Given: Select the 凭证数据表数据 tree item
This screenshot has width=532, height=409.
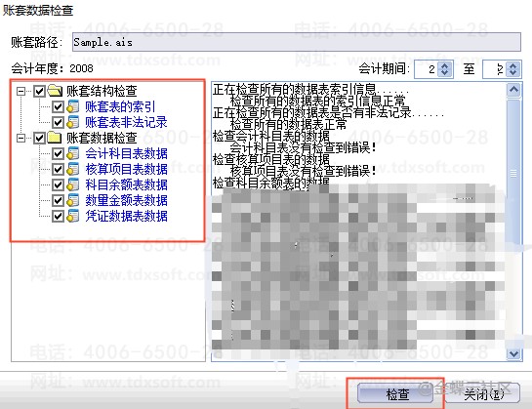Looking at the screenshot, I should pos(126,216).
